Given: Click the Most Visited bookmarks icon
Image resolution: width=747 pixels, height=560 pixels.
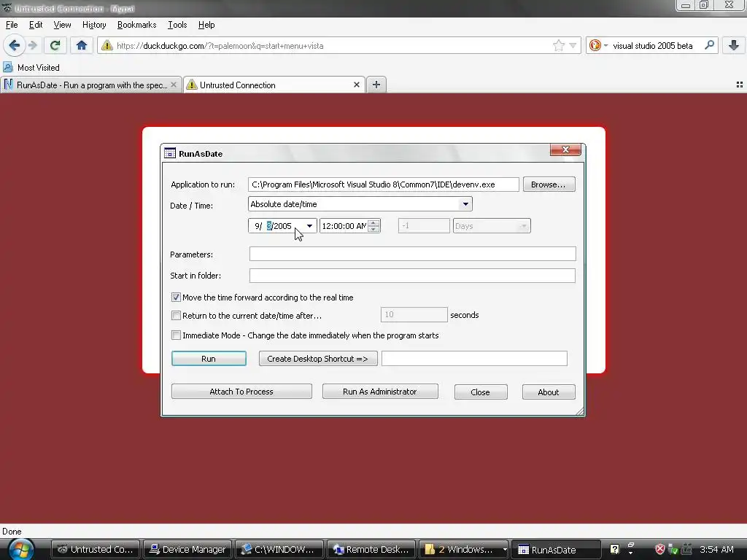Looking at the screenshot, I should (8, 67).
